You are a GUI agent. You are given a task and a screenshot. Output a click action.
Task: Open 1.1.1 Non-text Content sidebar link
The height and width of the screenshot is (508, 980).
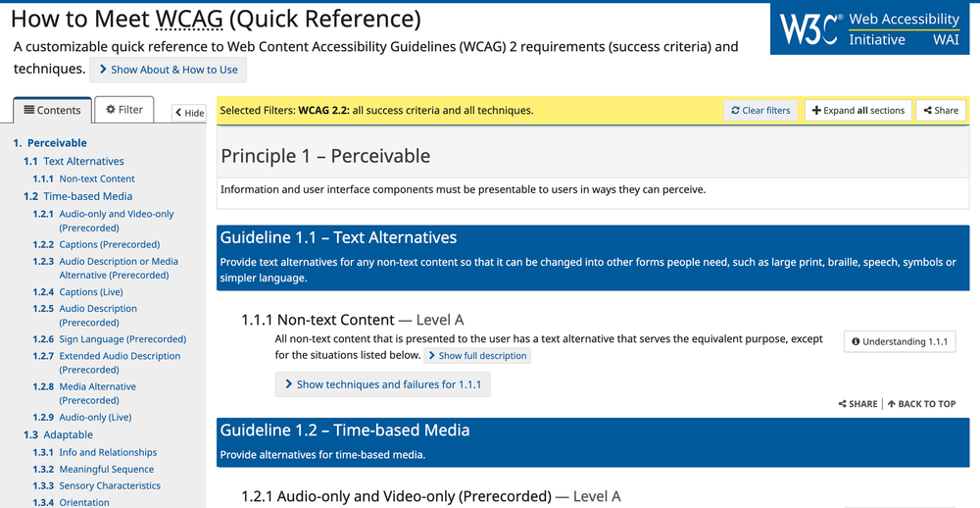(x=83, y=178)
